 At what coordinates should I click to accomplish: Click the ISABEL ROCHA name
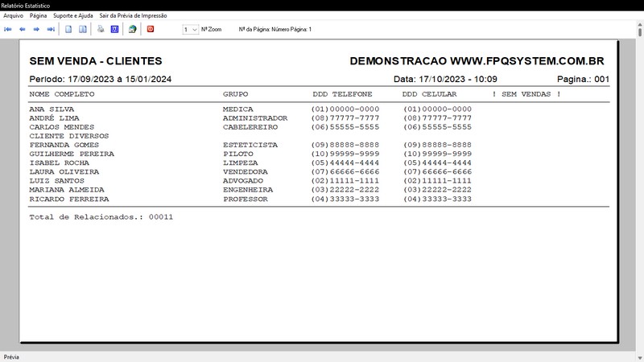click(59, 163)
